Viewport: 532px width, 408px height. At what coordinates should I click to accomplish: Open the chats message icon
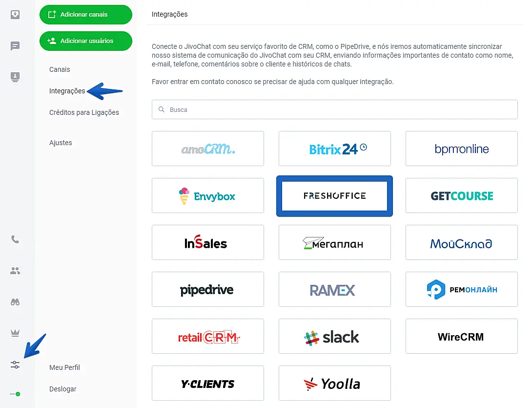tap(15, 46)
